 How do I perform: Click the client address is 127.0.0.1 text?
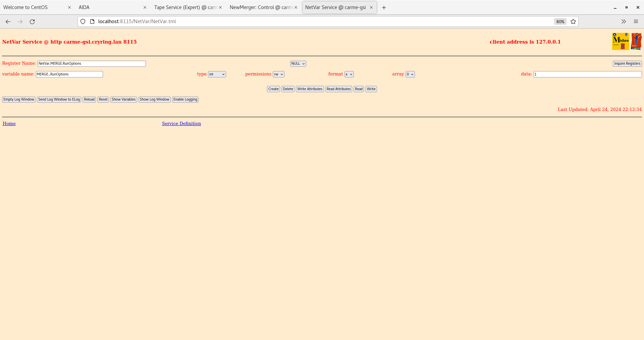click(x=525, y=42)
